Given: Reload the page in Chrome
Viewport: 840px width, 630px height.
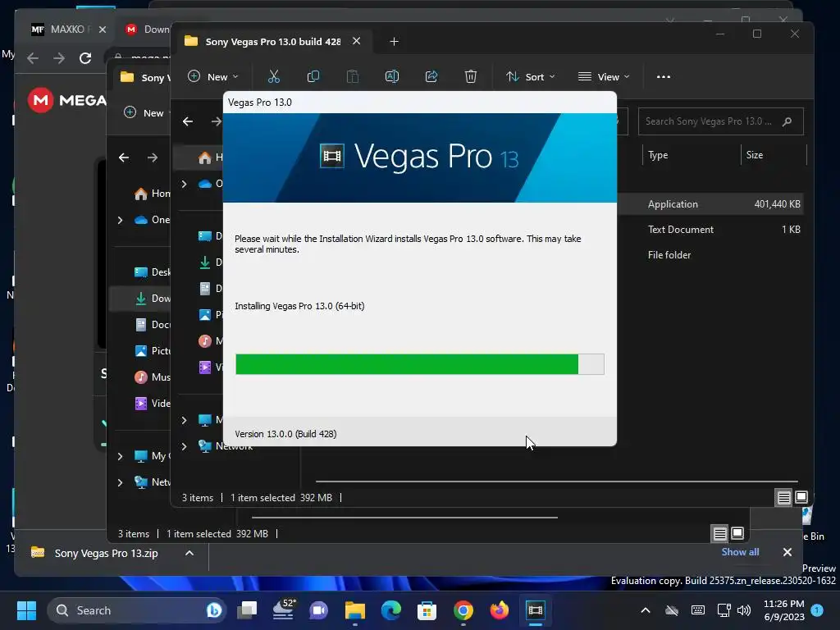Looking at the screenshot, I should click(85, 58).
